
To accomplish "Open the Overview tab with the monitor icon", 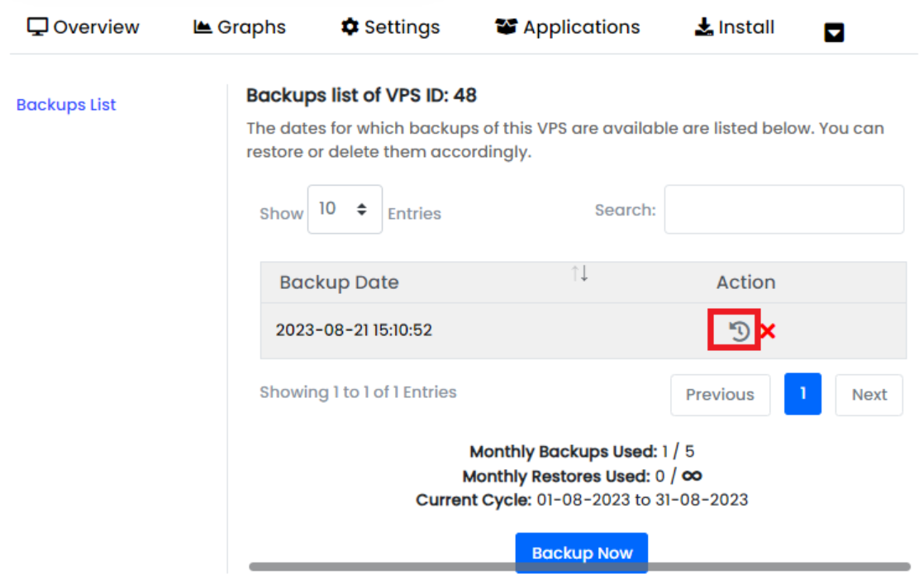I will click(83, 27).
